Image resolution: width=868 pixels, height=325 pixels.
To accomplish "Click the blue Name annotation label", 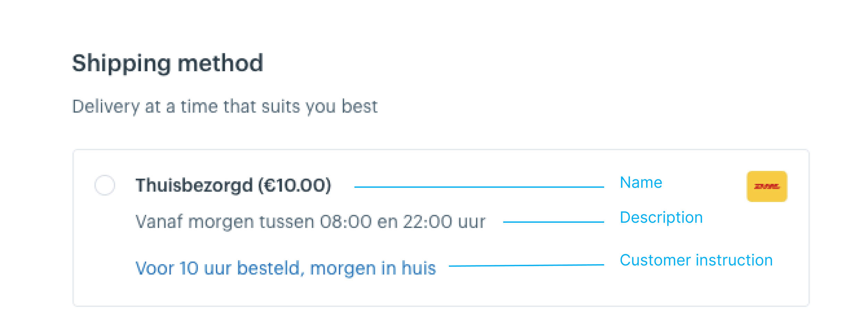I will coord(641,182).
